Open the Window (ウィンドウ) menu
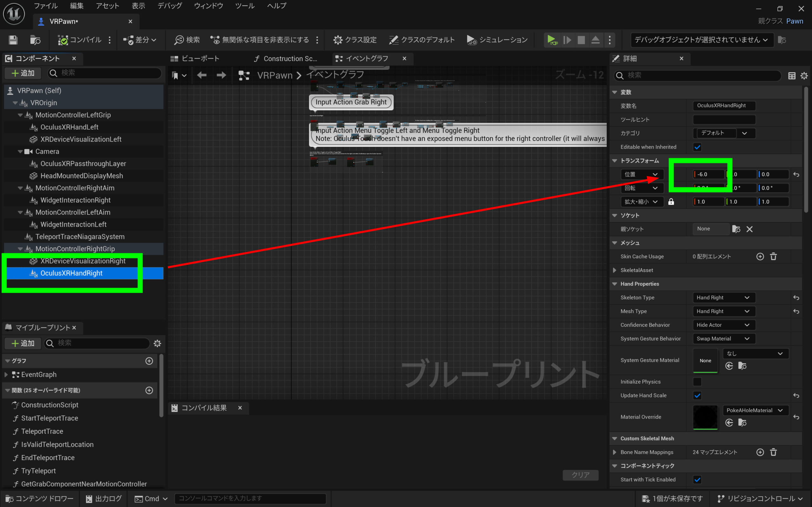 tap(208, 6)
